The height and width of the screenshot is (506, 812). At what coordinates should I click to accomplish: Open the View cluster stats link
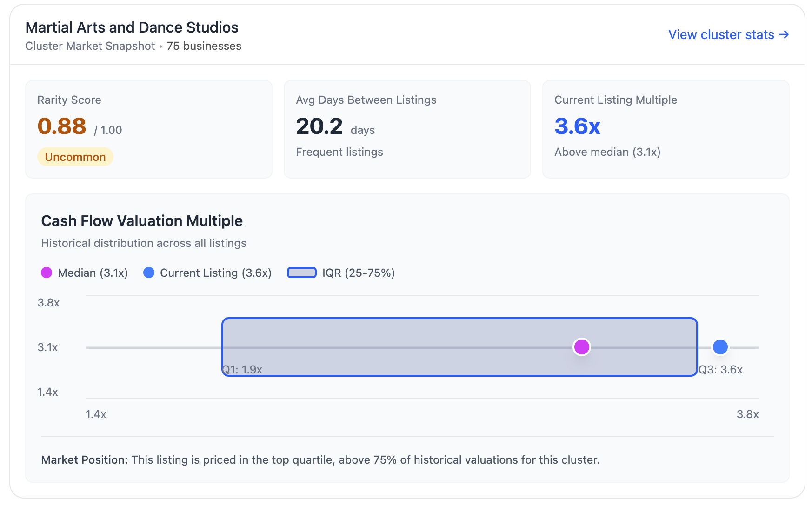pyautogui.click(x=721, y=35)
